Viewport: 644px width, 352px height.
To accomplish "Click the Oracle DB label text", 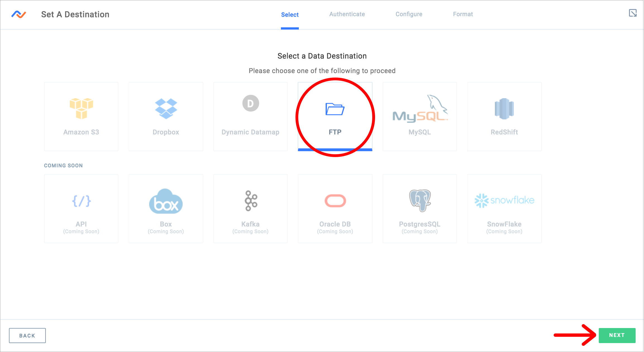I will (335, 224).
